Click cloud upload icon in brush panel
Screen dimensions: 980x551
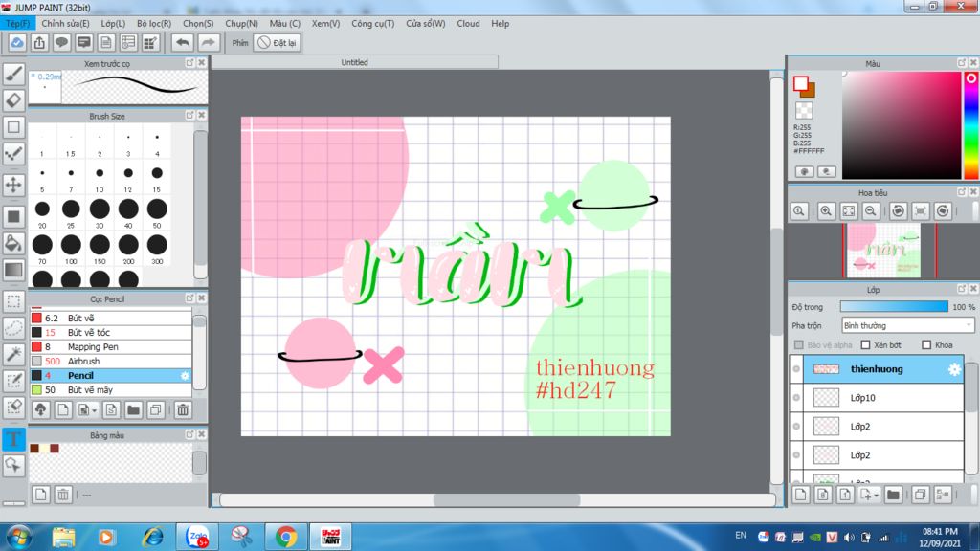40,409
